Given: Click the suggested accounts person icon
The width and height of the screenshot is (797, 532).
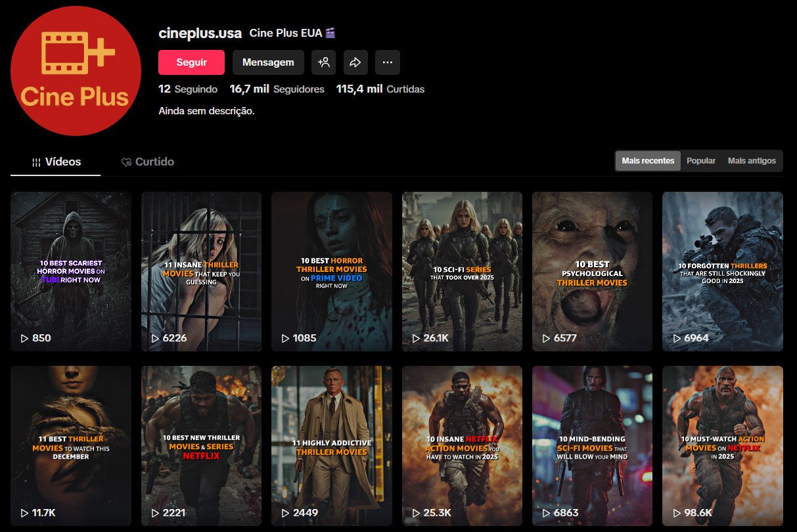Looking at the screenshot, I should click(323, 62).
